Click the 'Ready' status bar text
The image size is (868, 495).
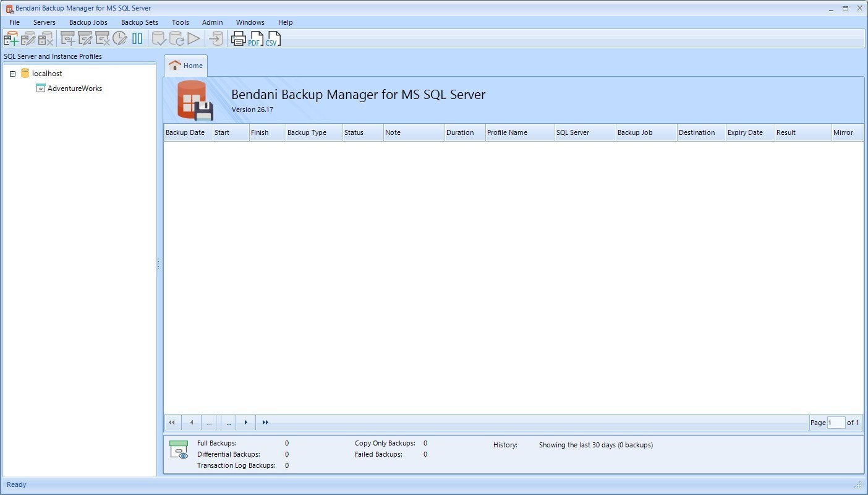click(17, 484)
